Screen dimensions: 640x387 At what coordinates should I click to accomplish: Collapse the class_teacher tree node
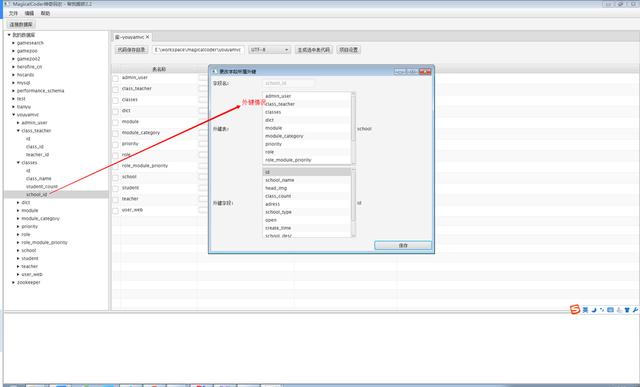18,131
